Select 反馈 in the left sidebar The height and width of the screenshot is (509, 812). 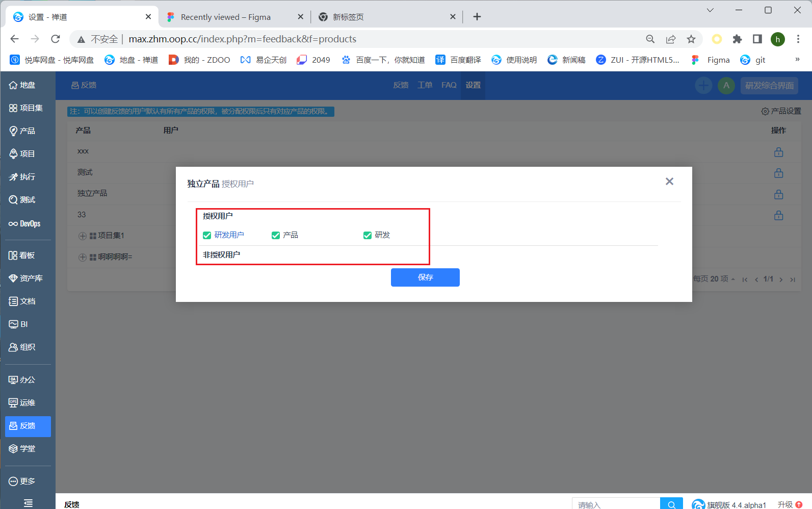click(x=28, y=426)
